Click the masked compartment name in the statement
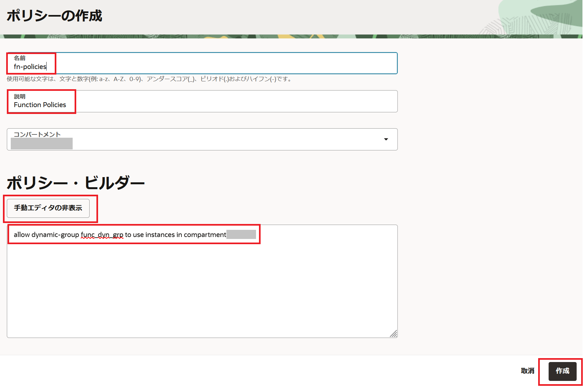 pos(241,234)
